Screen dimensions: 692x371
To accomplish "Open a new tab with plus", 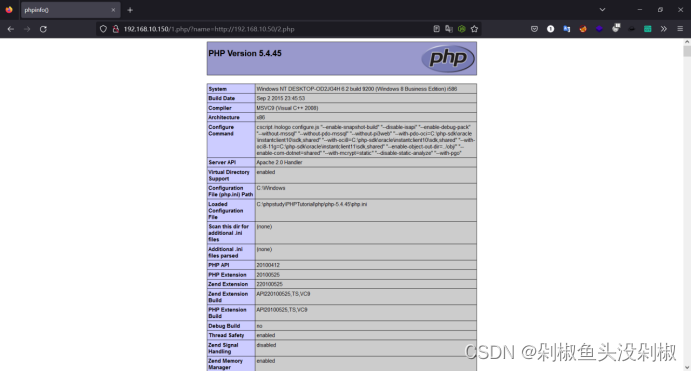I will click(130, 10).
